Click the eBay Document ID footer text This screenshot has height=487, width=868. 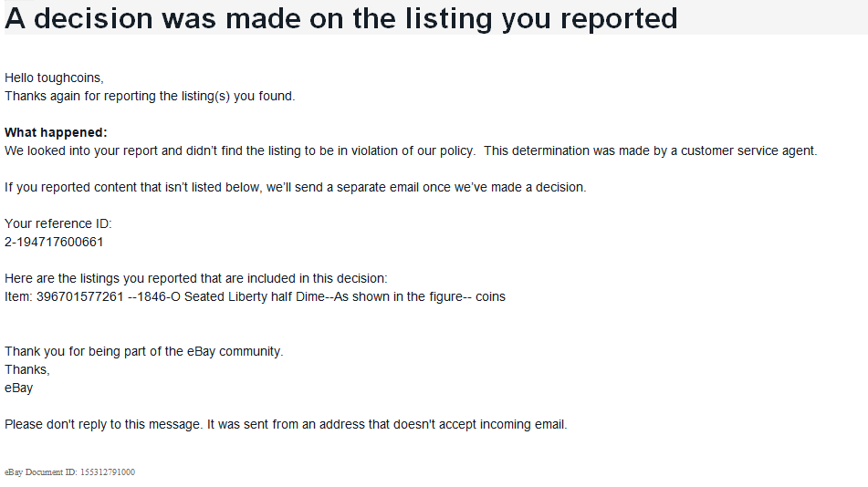[x=69, y=472]
